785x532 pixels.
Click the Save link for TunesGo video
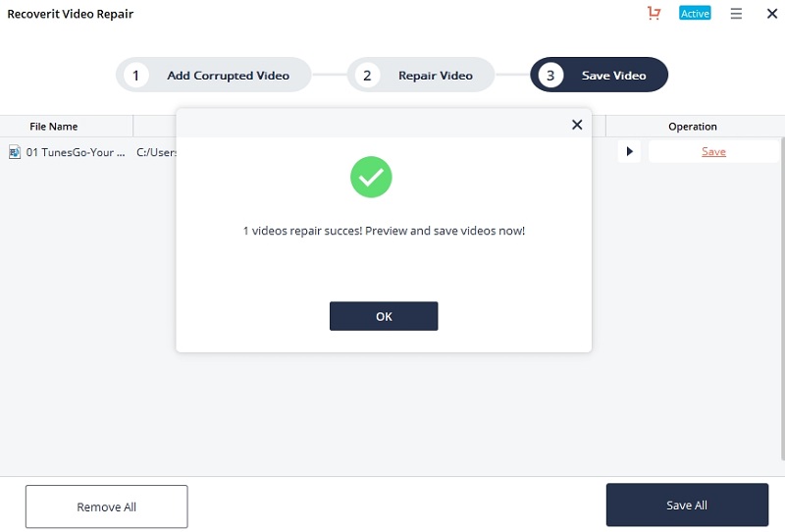[713, 152]
